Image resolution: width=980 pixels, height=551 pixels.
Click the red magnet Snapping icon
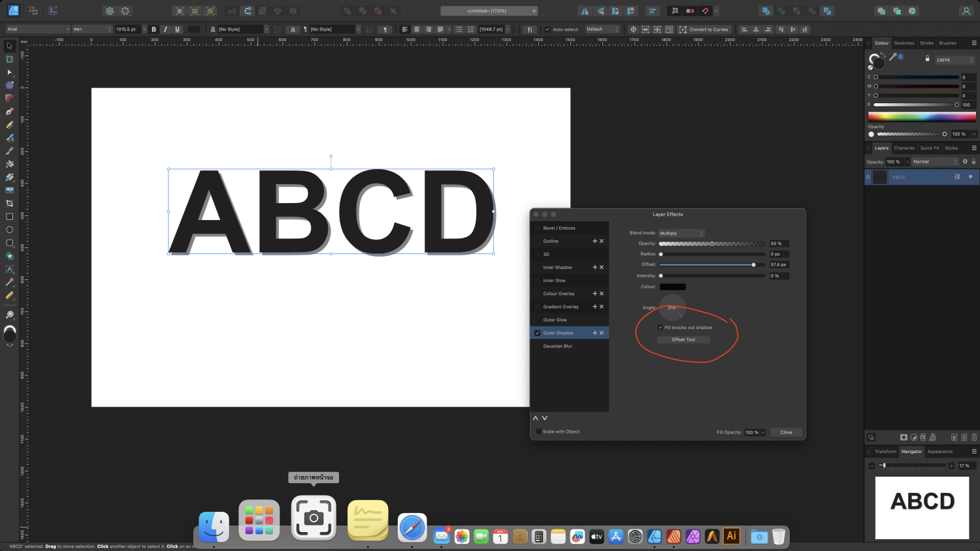tap(705, 11)
